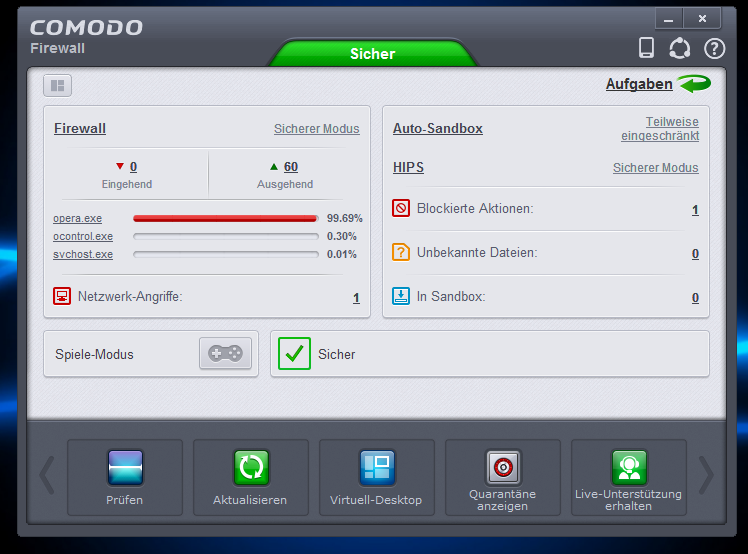Image resolution: width=748 pixels, height=554 pixels.
Task: Click the opera.exe red traffic bar
Action: tap(226, 219)
